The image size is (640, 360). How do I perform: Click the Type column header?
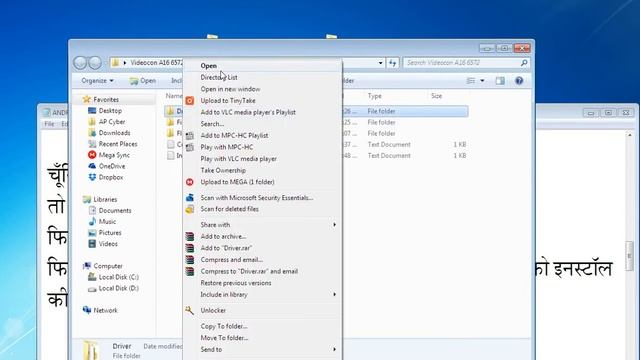(374, 96)
